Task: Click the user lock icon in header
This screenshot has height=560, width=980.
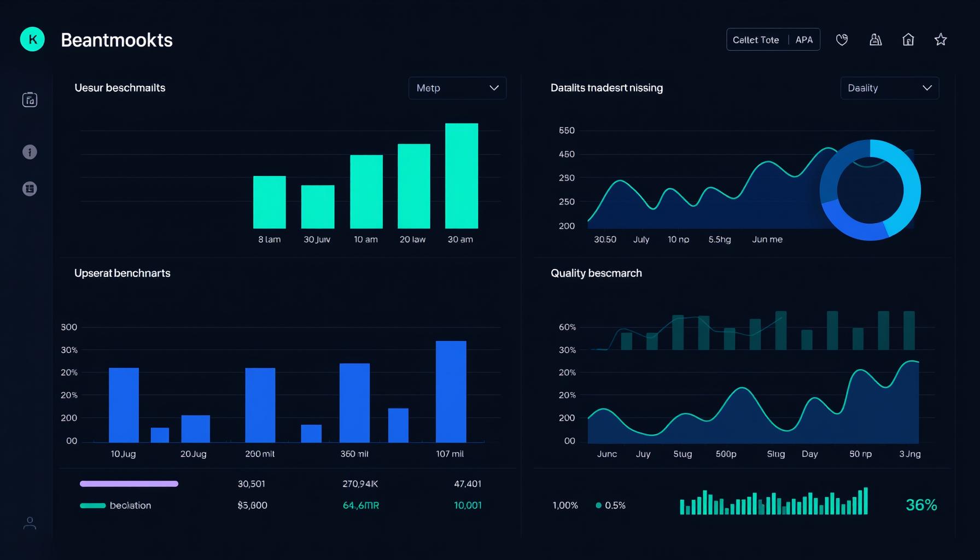Action: (x=876, y=39)
